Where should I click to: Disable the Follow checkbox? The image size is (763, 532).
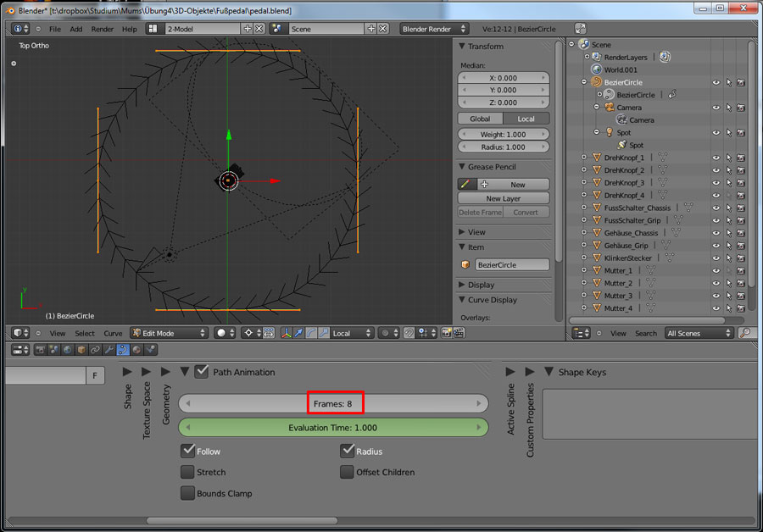187,452
